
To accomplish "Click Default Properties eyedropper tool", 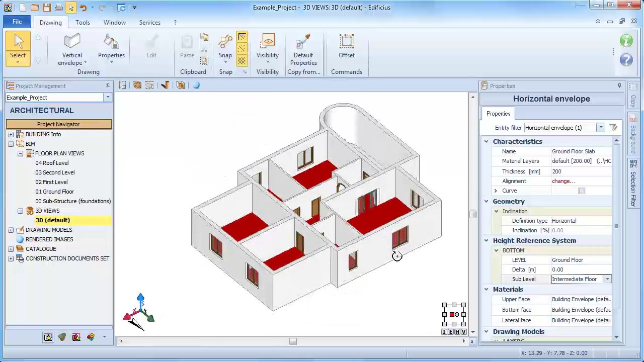I will coord(303,50).
